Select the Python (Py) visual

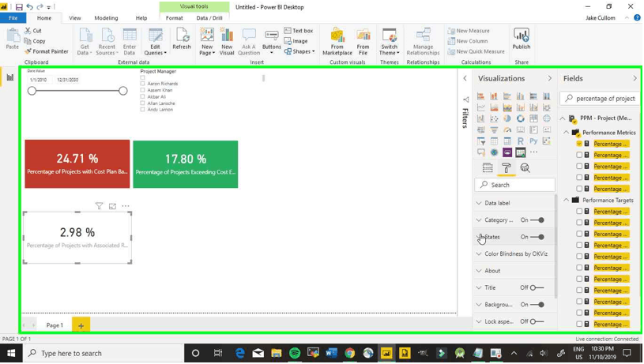pos(533,141)
